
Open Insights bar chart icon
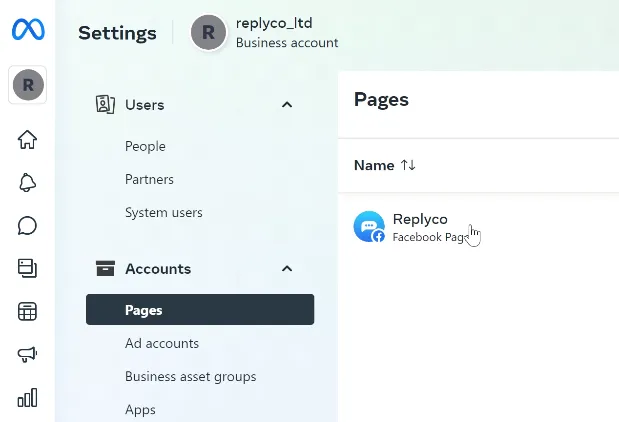27,397
